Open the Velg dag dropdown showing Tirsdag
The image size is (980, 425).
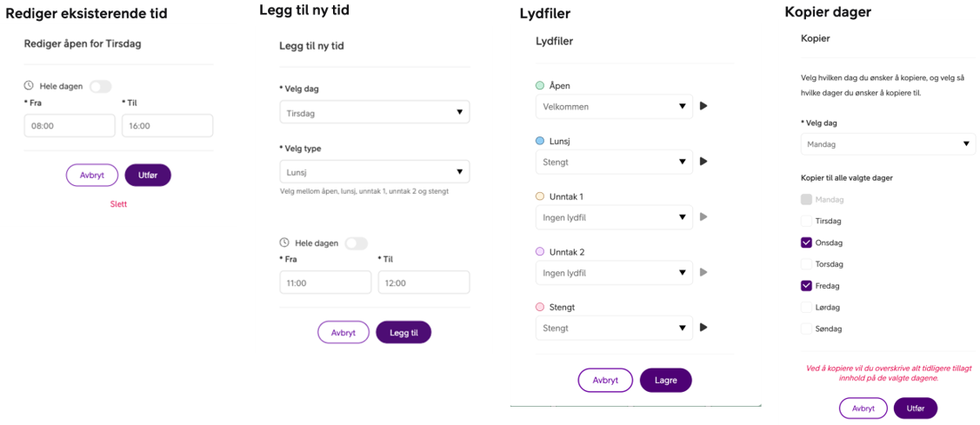[374, 112]
